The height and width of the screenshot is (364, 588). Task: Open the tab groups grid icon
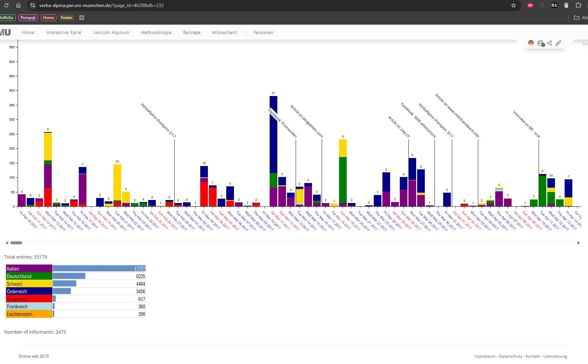(82, 18)
